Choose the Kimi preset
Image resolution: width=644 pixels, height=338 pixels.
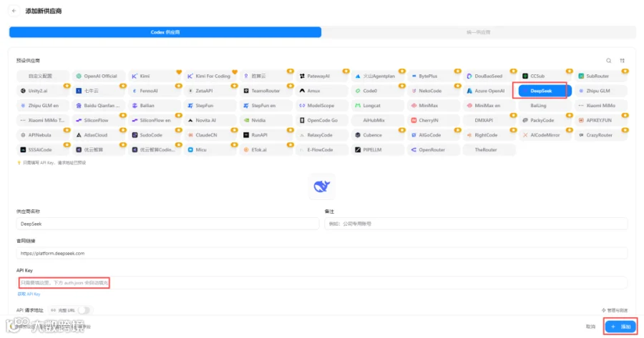click(x=155, y=76)
